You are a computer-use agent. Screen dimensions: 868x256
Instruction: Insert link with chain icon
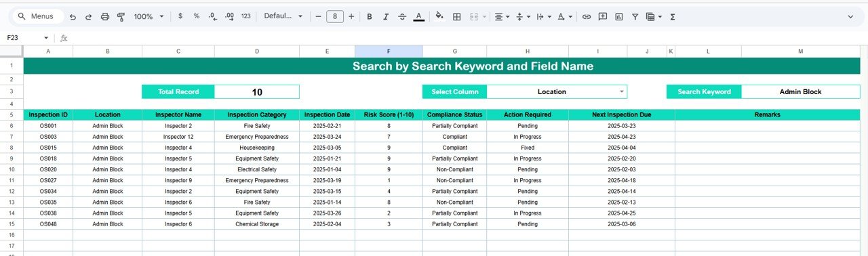click(586, 16)
